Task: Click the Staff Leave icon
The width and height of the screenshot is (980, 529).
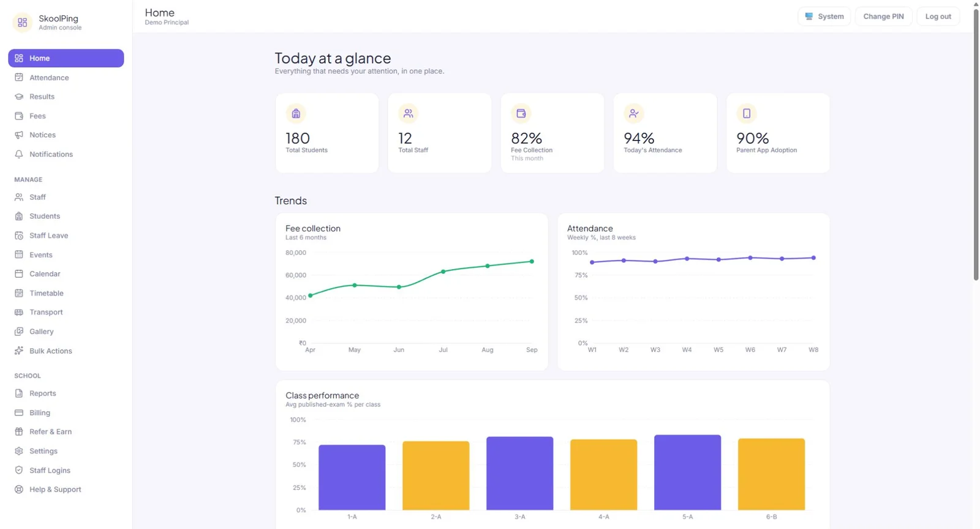Action: click(x=19, y=235)
